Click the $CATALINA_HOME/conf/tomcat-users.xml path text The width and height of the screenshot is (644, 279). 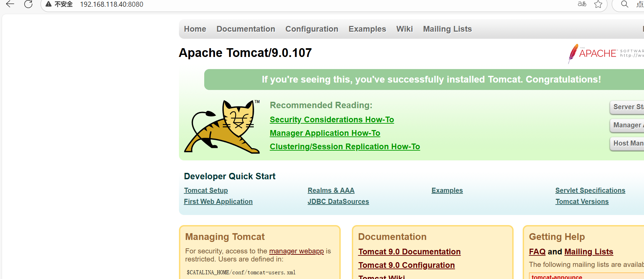pyautogui.click(x=241, y=272)
